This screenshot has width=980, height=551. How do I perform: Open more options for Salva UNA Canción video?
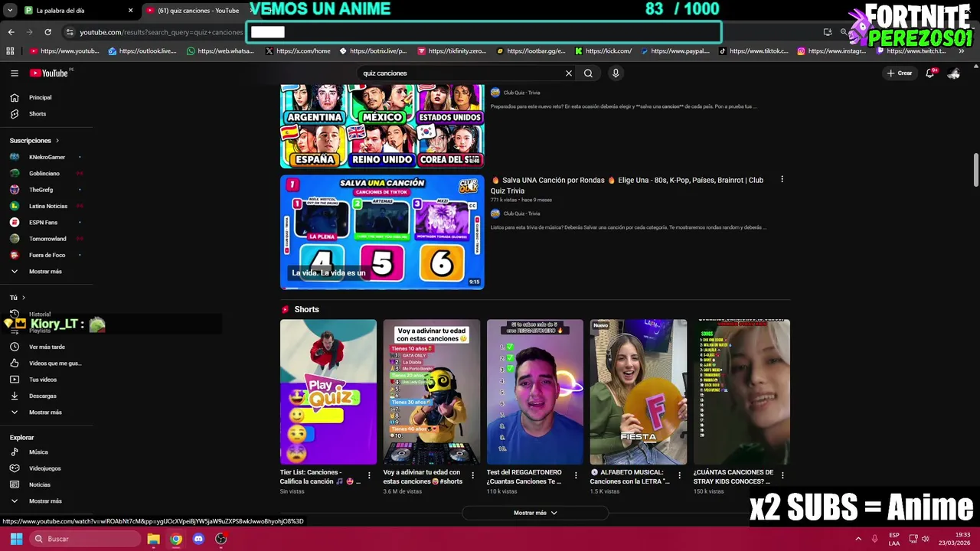pyautogui.click(x=782, y=180)
